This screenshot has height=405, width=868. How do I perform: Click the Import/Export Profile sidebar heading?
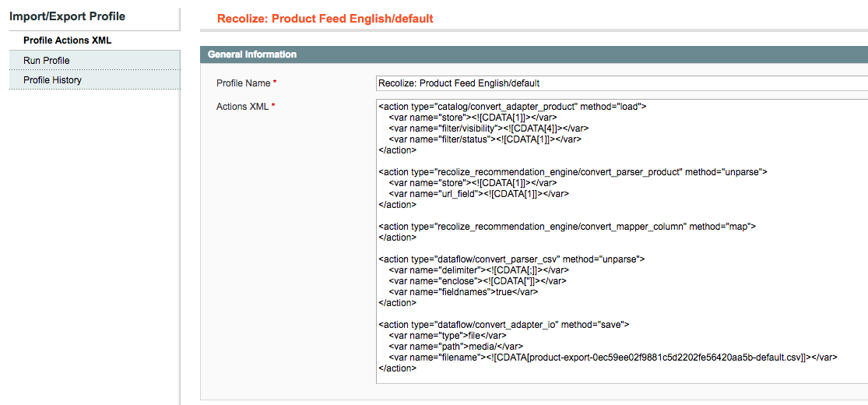click(68, 16)
